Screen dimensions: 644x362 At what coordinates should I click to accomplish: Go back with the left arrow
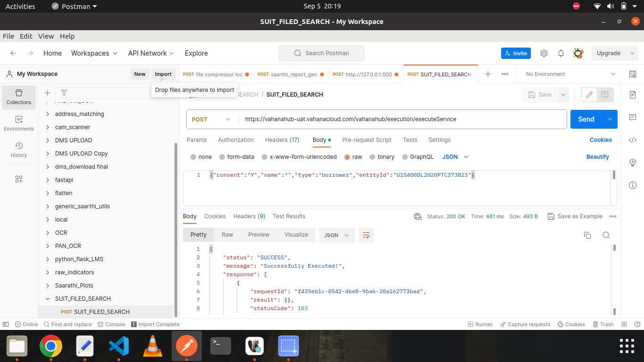13,53
